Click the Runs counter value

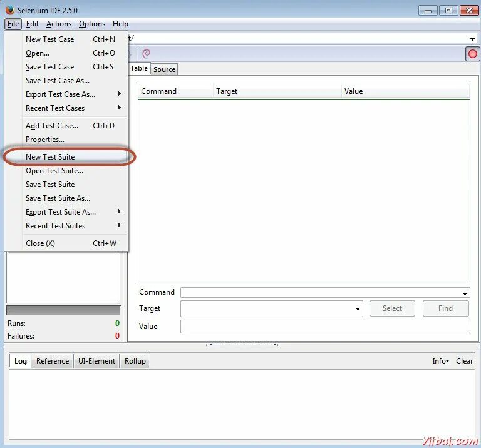click(x=117, y=323)
